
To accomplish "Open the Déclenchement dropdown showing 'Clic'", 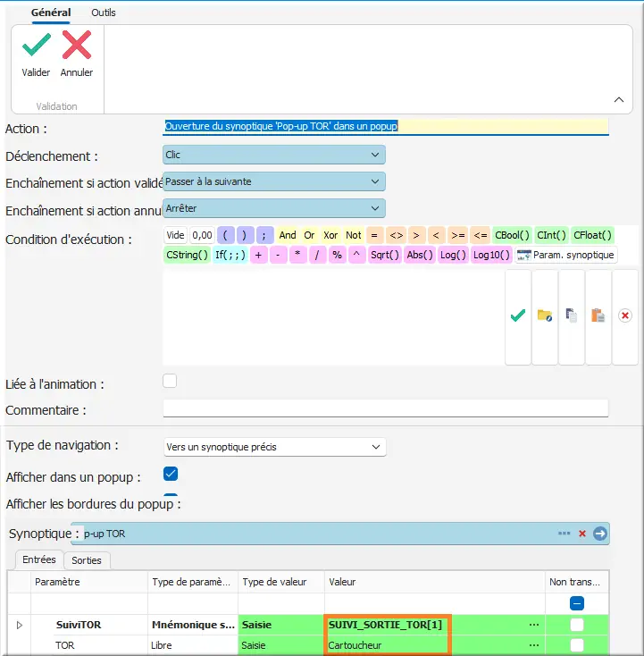I will (274, 155).
